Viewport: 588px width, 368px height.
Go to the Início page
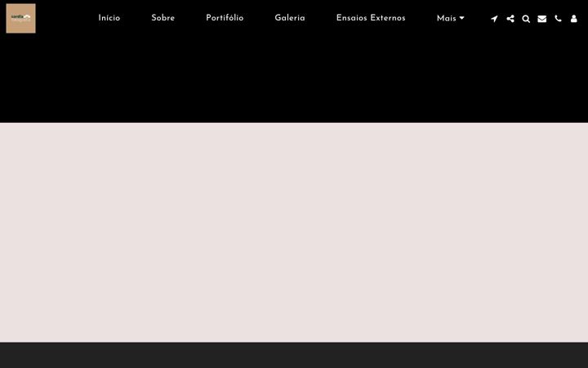pyautogui.click(x=109, y=18)
